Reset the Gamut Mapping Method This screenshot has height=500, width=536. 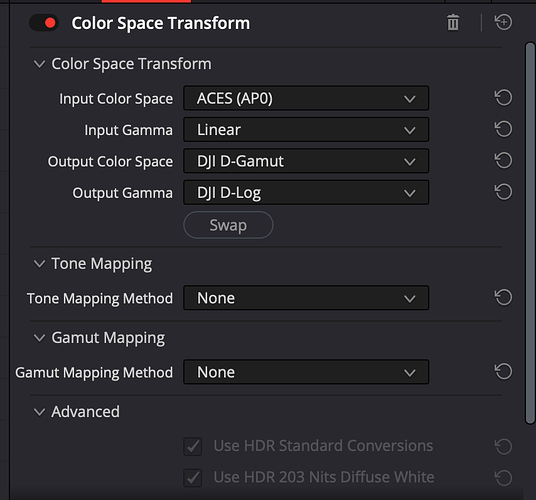coord(504,371)
